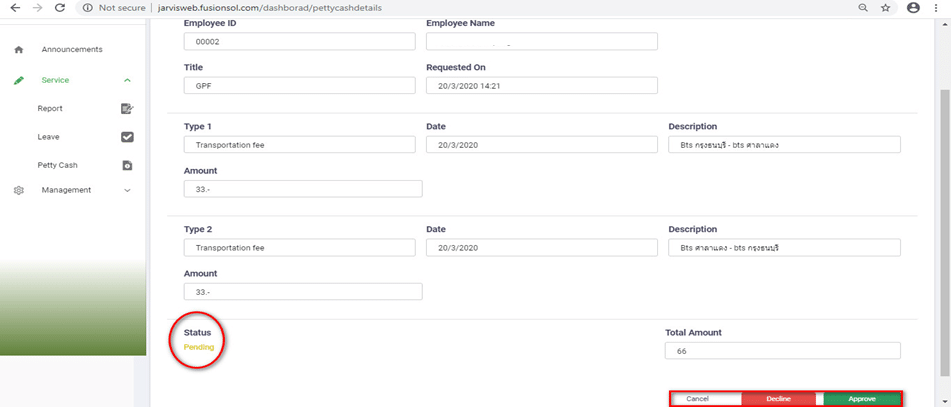Reload the page with refresh icon
Viewport: 951px width, 407px height.
click(x=60, y=7)
